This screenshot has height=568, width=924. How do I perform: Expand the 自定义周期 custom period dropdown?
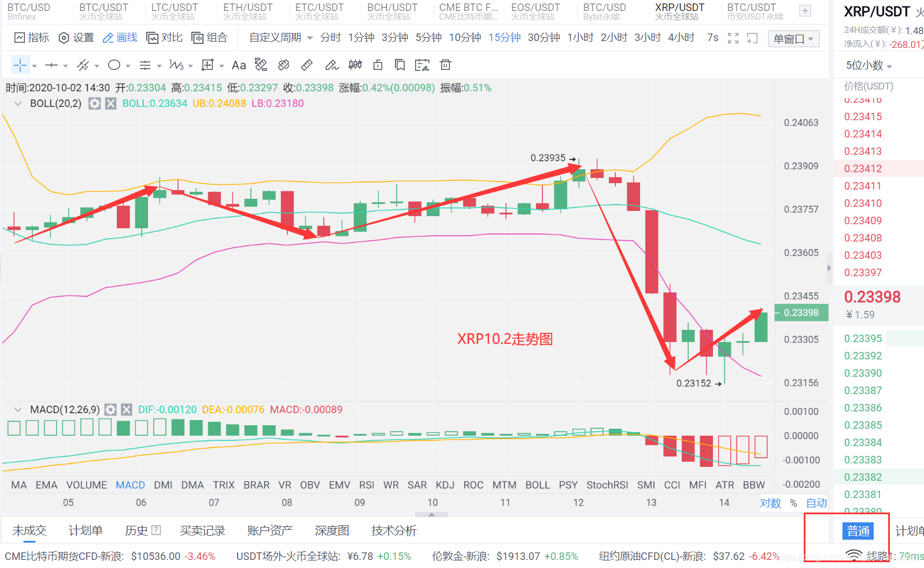tap(281, 38)
